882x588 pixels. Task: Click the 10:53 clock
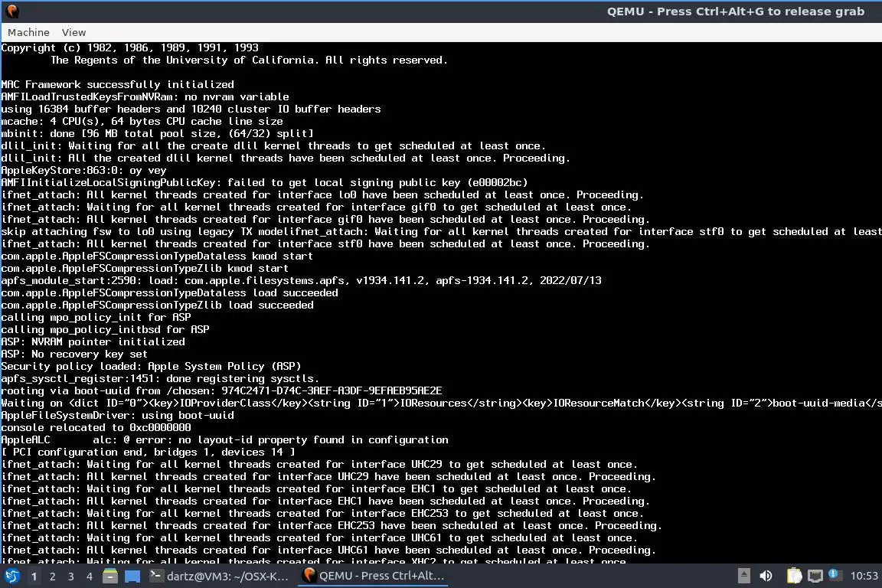pos(864,577)
